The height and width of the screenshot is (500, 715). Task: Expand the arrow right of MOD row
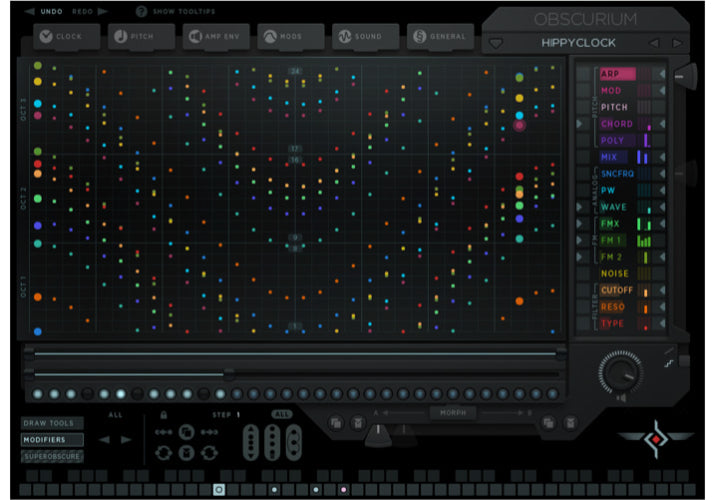click(x=659, y=91)
